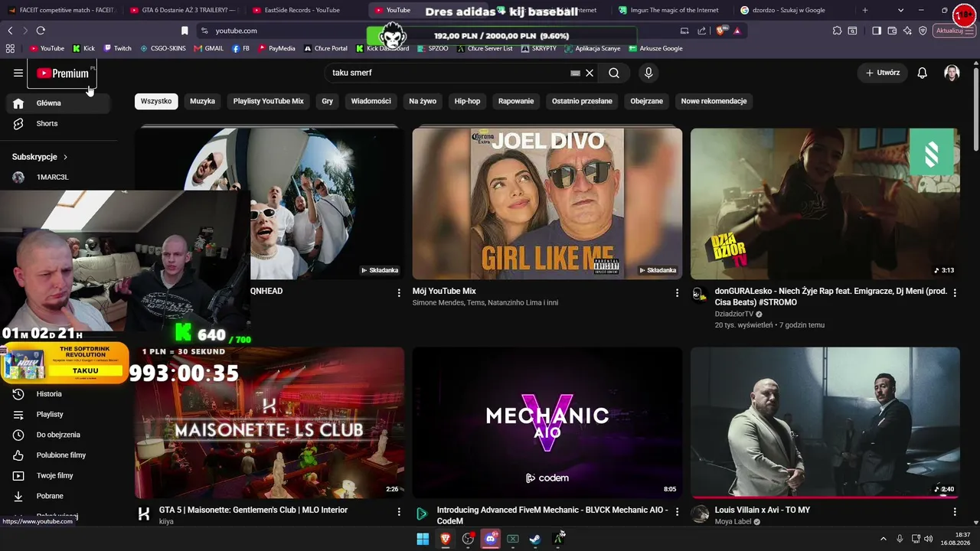Open the 1MARC3L subscription channel
980x551 pixels.
[59, 178]
